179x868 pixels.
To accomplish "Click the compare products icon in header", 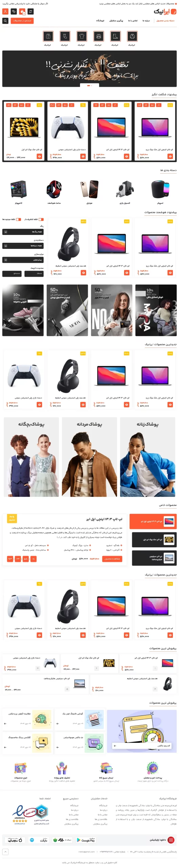I will tap(31, 12).
